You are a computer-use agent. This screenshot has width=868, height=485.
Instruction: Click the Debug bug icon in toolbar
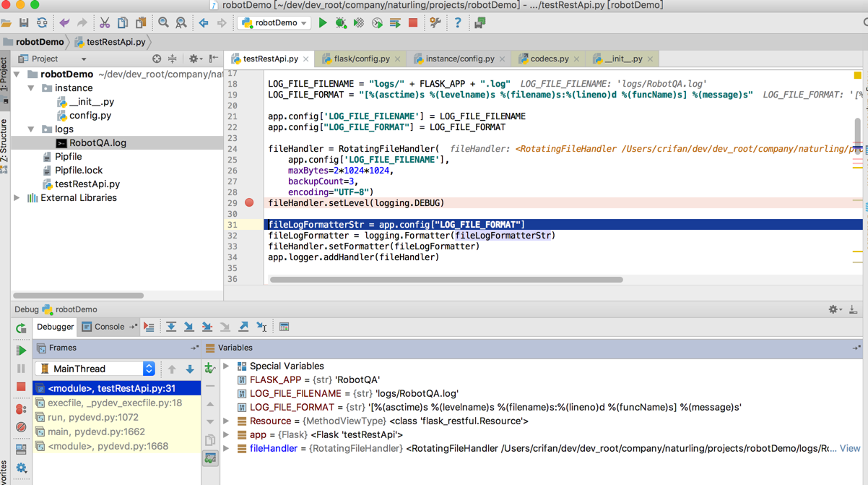point(341,23)
